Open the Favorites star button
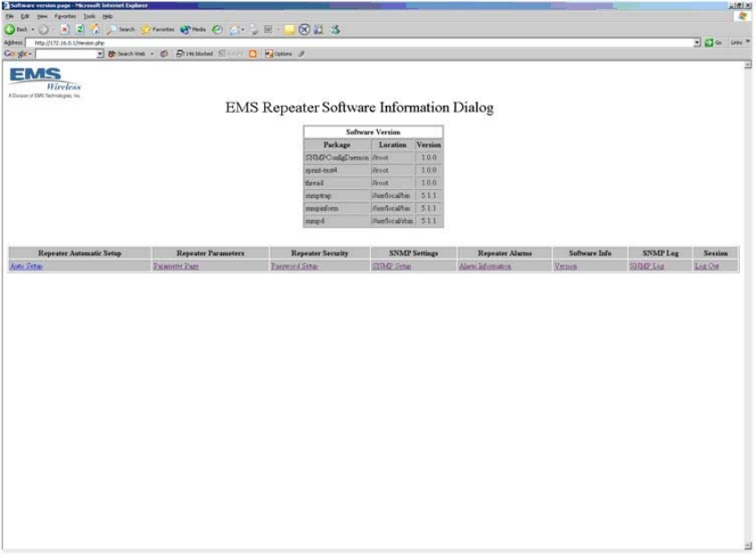756x556 pixels. pyautogui.click(x=158, y=30)
